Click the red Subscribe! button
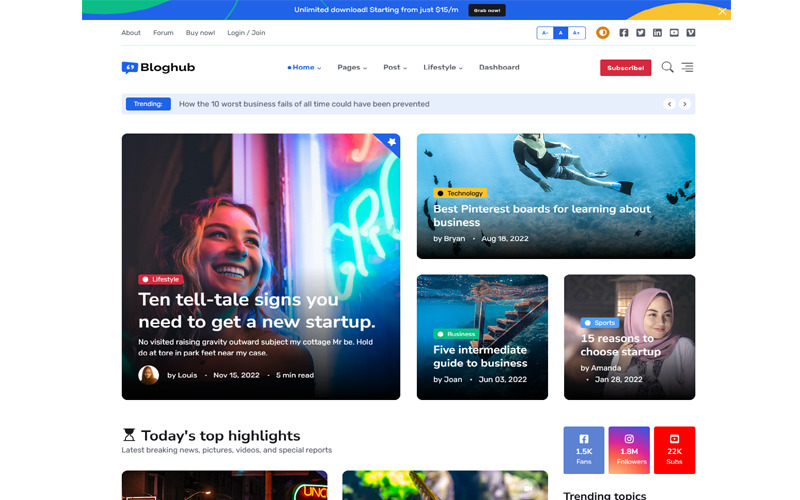The width and height of the screenshot is (800, 500). [625, 68]
